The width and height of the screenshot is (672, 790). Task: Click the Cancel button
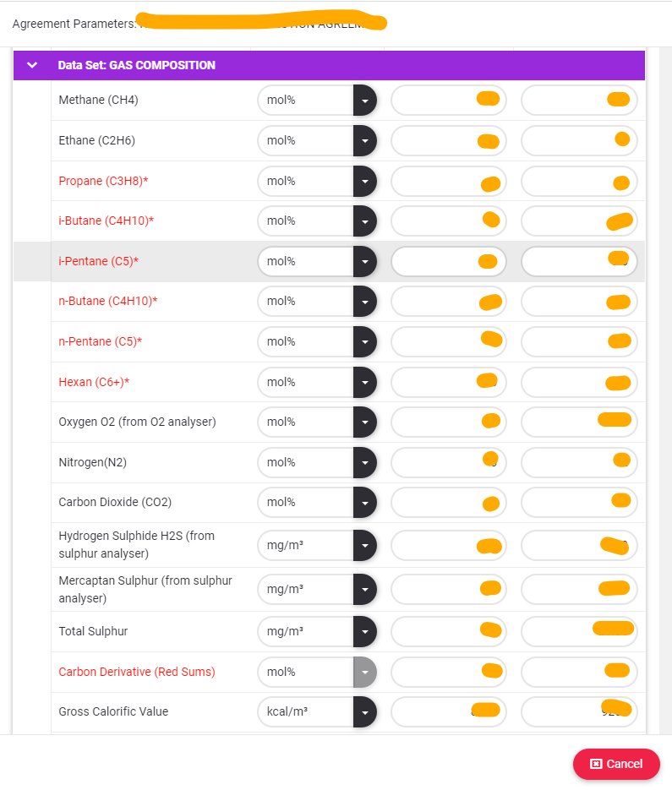616,764
